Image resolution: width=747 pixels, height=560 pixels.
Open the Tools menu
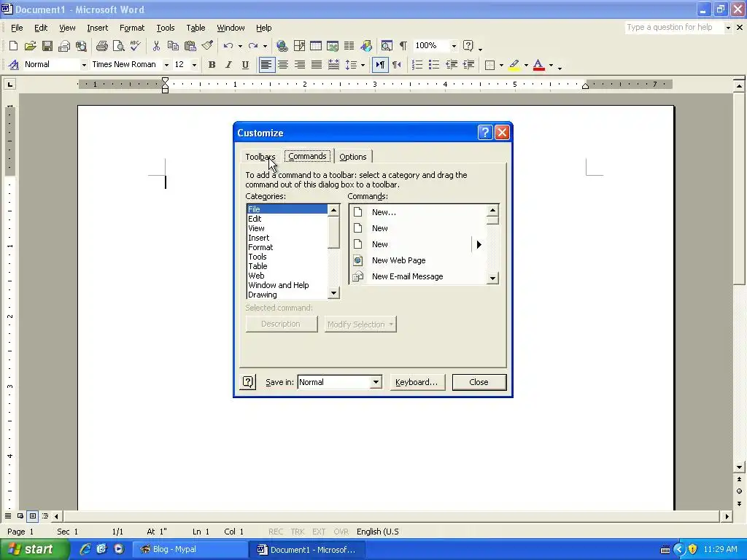click(166, 28)
